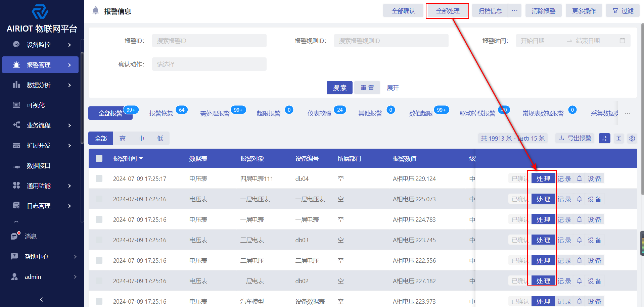The width and height of the screenshot is (644, 307).
Task: Expand the 设备监控 menu chevron
Action: (x=70, y=45)
